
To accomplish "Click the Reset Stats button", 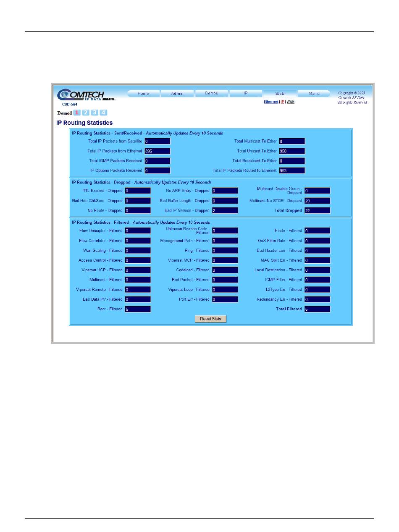I will pos(210,319).
